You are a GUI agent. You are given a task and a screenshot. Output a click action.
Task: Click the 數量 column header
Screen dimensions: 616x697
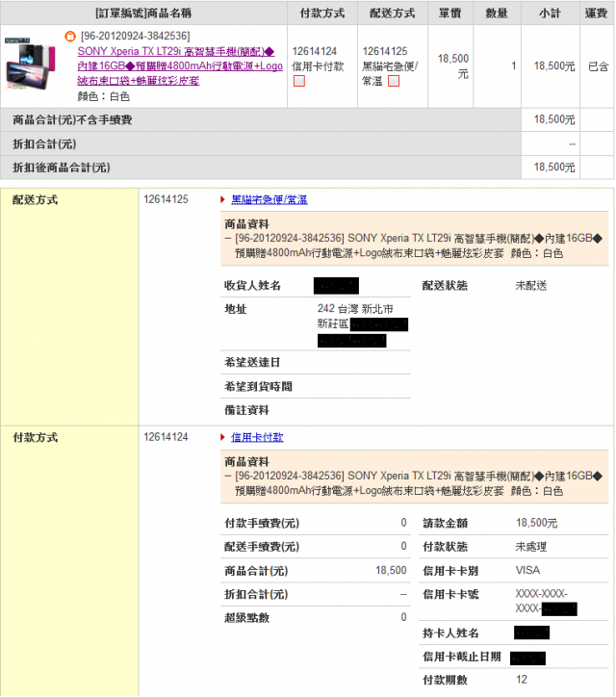(497, 13)
